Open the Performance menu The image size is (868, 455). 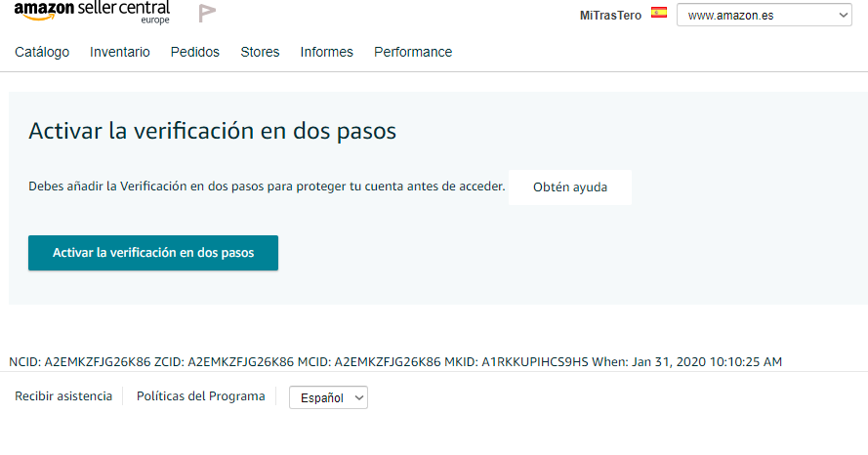click(x=413, y=52)
